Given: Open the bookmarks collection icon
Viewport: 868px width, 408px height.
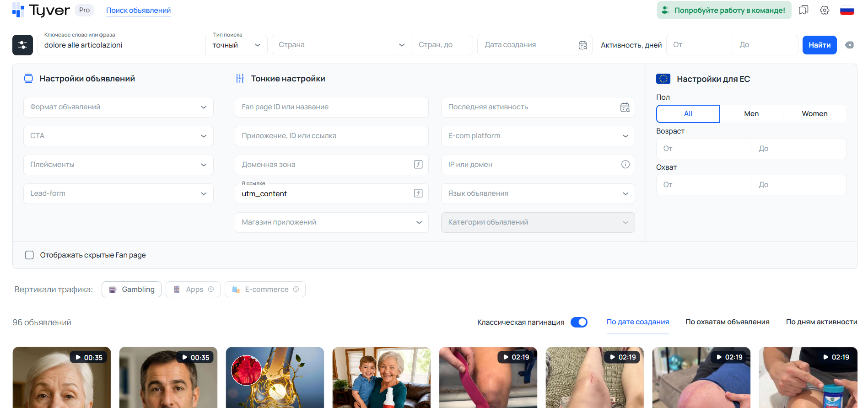Looking at the screenshot, I should tap(803, 10).
